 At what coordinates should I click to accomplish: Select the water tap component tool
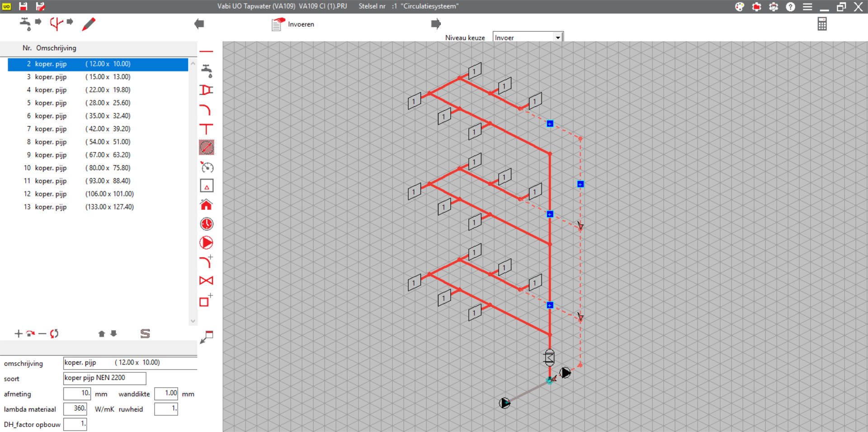207,71
